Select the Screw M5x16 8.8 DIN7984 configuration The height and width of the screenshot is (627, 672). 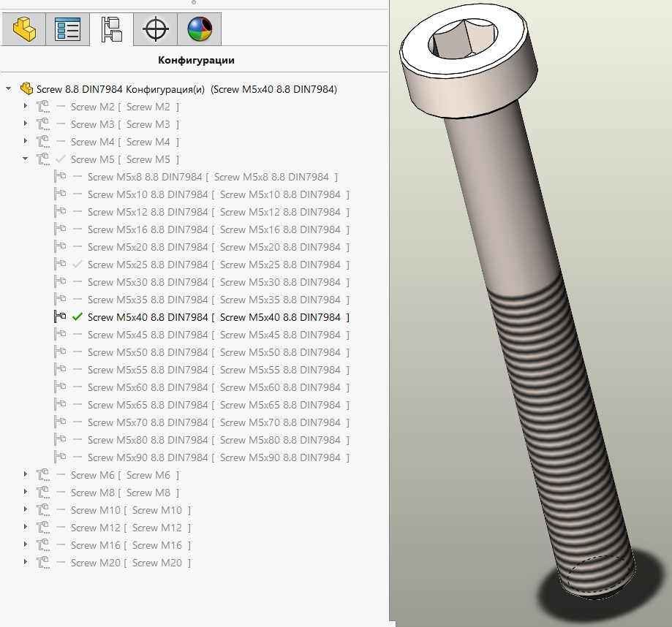tap(148, 229)
